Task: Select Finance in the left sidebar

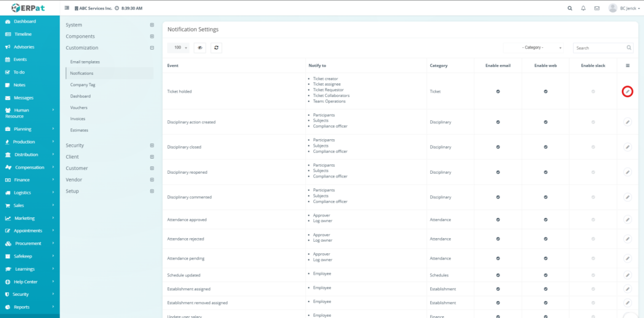Action: click(22, 180)
